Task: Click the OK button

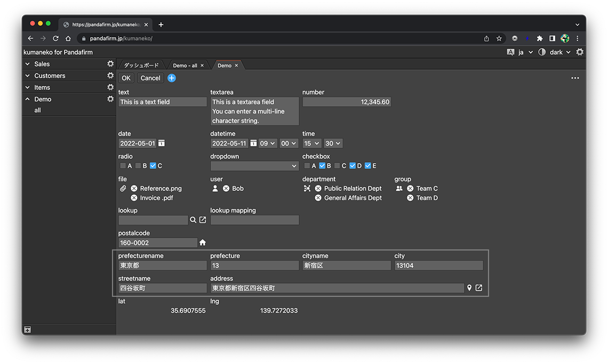Action: tap(126, 78)
